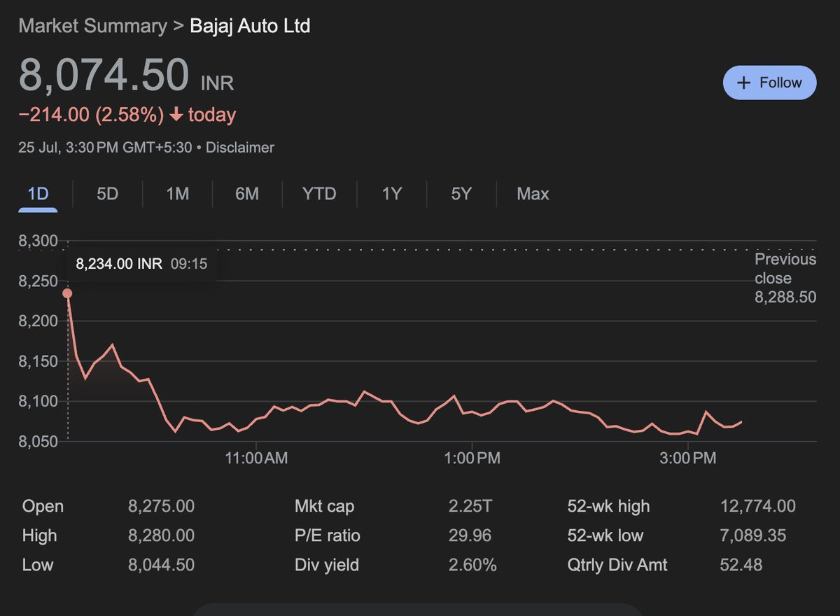This screenshot has height=616, width=840.
Task: Show the 6M chart range
Action: pos(247,194)
